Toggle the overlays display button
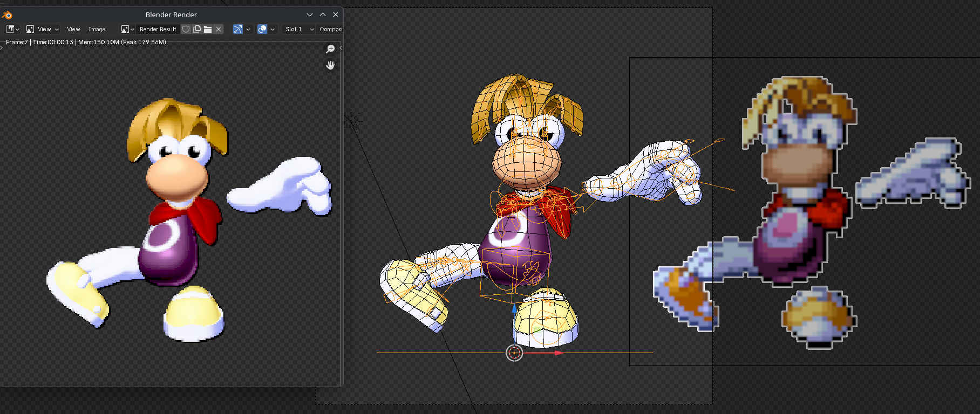 [262, 29]
